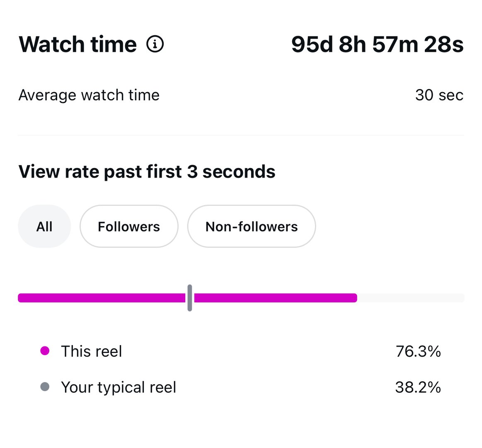Screen dimensions: 482x448
Task: Click the pink This reel legend dot
Action: pos(45,351)
